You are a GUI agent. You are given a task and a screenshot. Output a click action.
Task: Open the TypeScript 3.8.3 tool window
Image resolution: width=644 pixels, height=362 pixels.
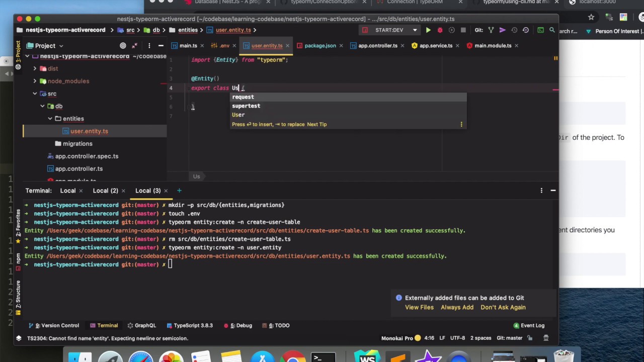point(193,325)
